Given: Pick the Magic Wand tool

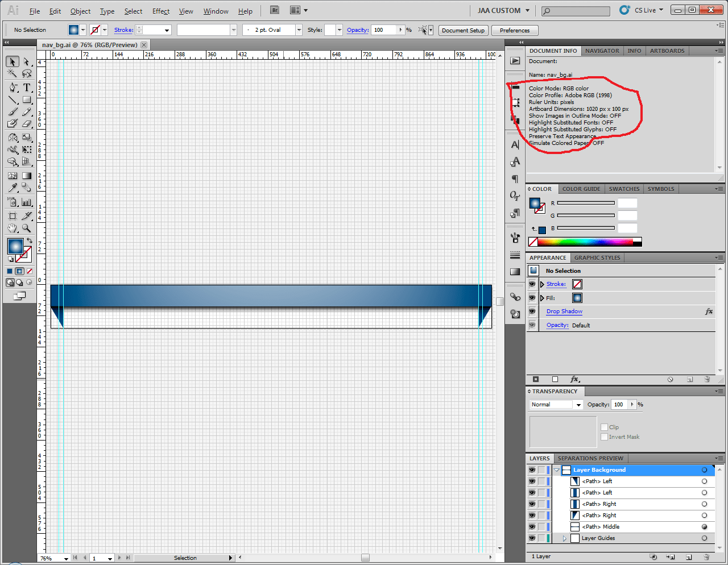Looking at the screenshot, I should tap(13, 74).
